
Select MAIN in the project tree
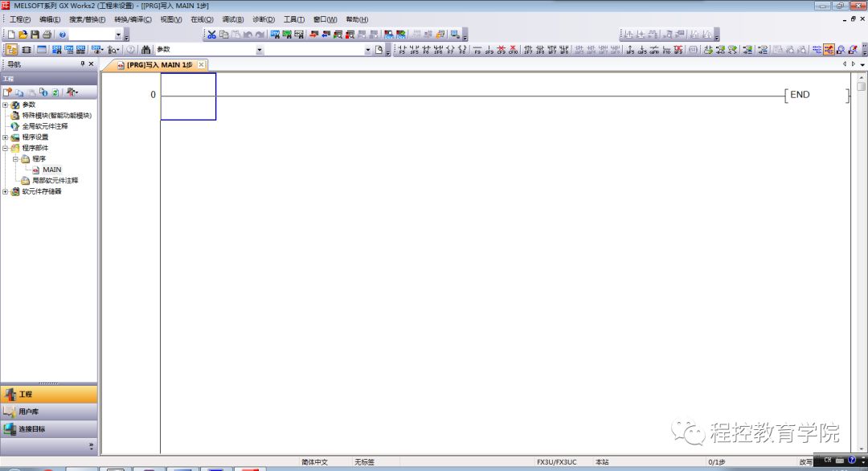[x=52, y=170]
